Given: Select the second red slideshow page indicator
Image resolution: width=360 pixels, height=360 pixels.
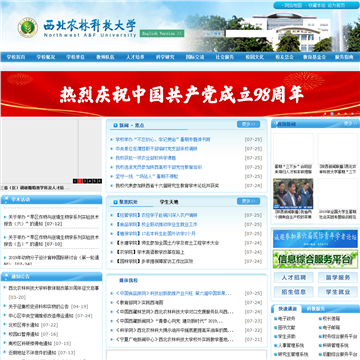Looking at the screenshot, I should point(80,181).
